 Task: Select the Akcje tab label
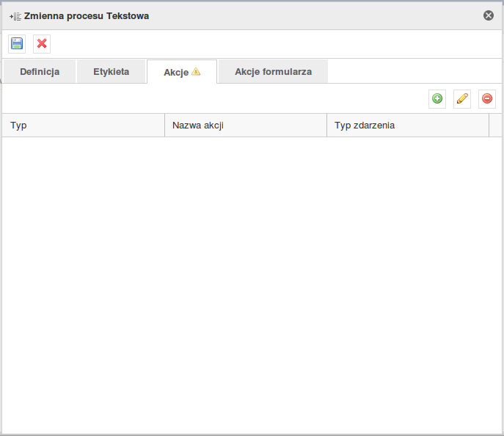point(176,73)
